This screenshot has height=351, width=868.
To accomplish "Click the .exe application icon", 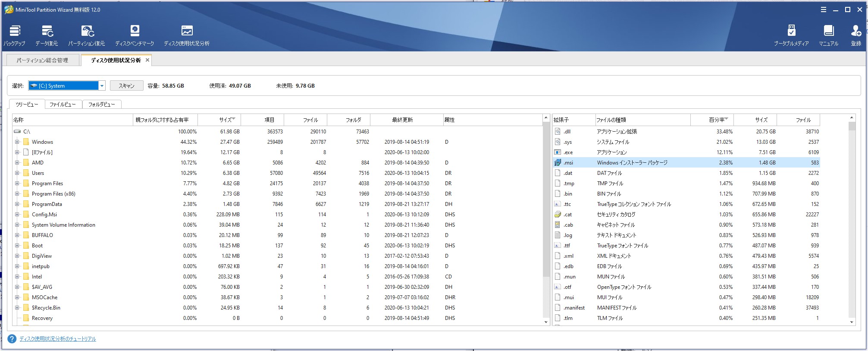I will (558, 152).
